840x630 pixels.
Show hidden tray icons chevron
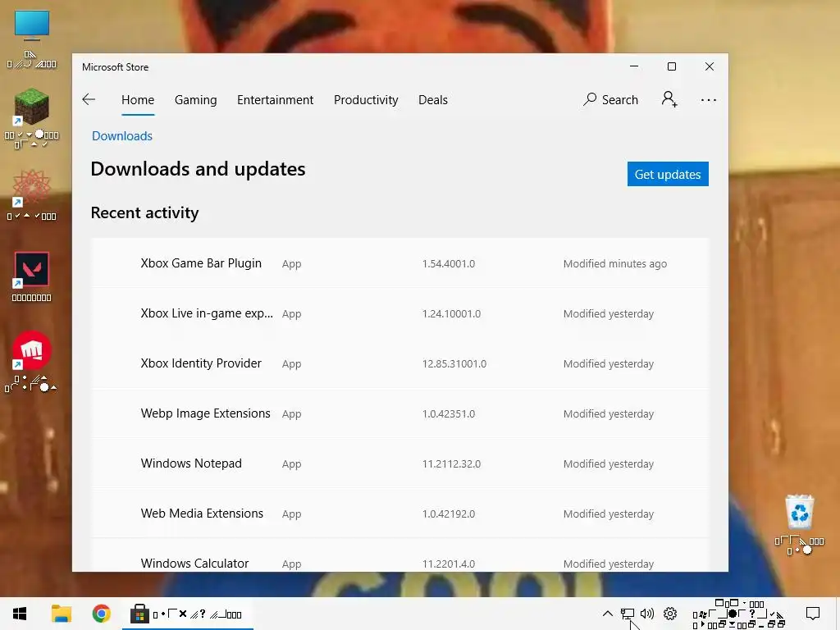(x=607, y=614)
